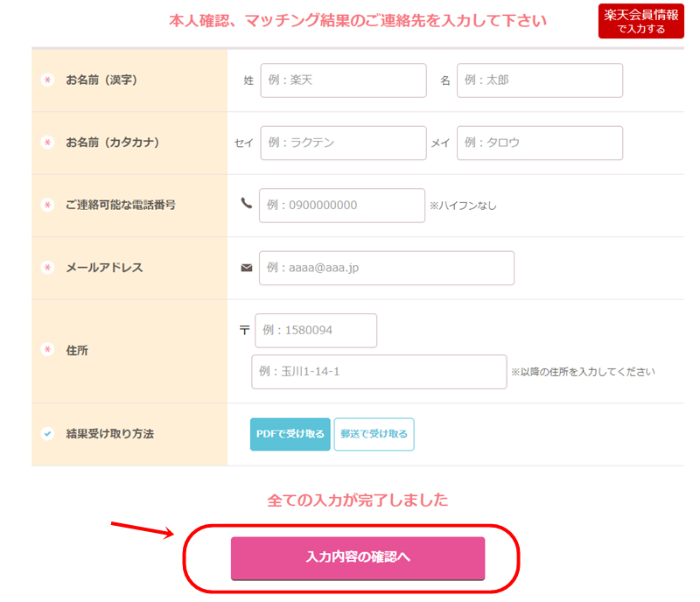Click the phone number input field
Image resolution: width=700 pixels, height=602 pixels.
point(342,206)
